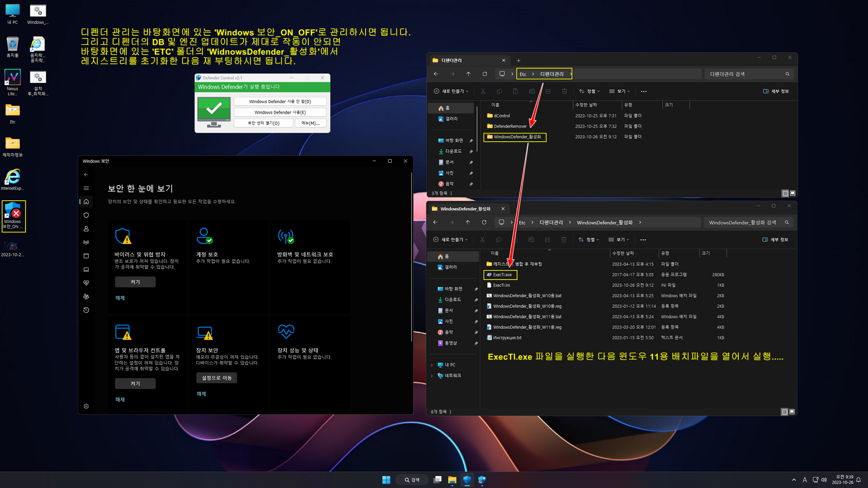Viewport: 868px width, 488px height.
Task: Open File Explorer from taskbar
Action: [452, 480]
